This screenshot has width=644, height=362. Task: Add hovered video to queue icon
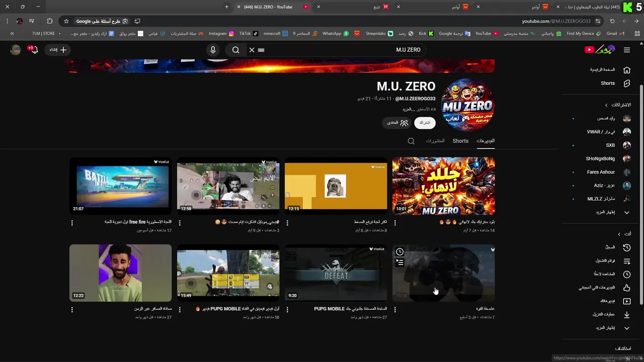pyautogui.click(x=399, y=262)
